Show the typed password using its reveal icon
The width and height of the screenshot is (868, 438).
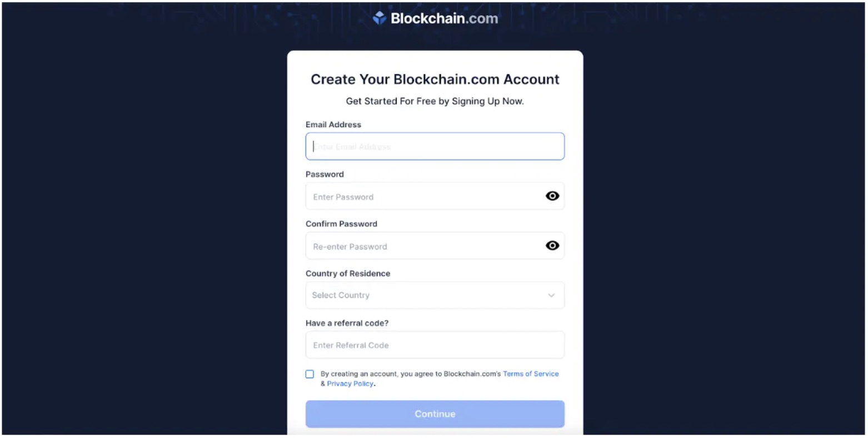point(552,196)
